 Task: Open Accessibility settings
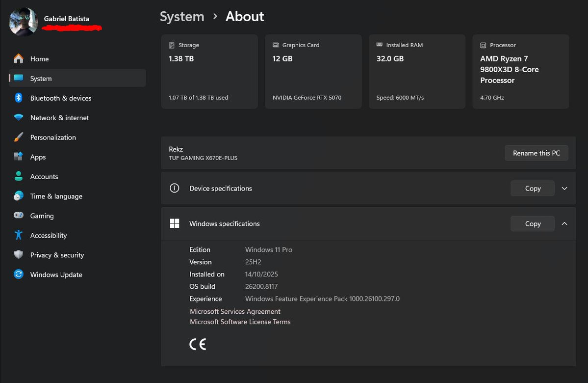point(77,235)
